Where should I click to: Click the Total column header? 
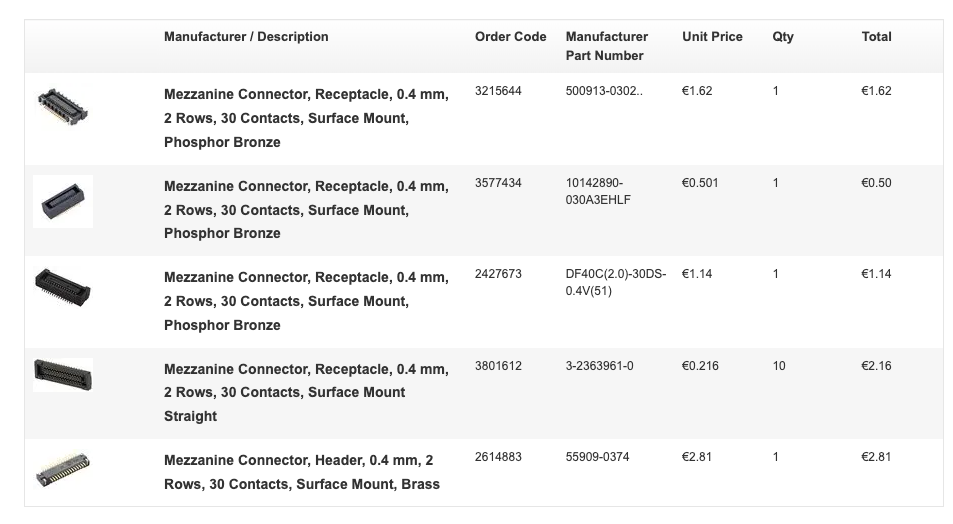(x=876, y=37)
